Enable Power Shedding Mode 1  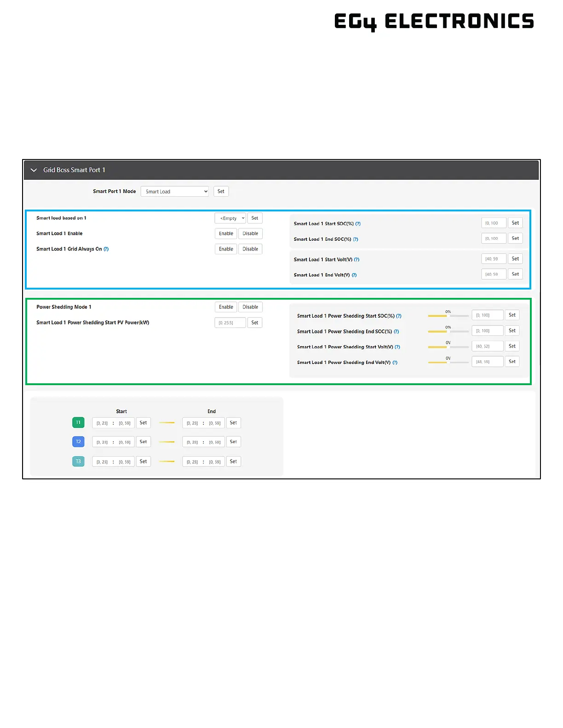click(x=226, y=307)
